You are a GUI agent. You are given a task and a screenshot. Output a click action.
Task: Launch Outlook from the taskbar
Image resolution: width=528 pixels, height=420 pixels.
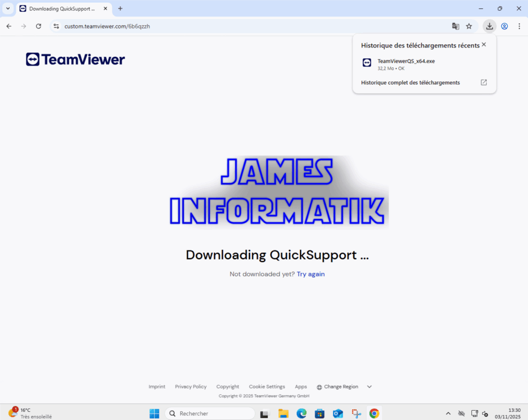(x=338, y=413)
